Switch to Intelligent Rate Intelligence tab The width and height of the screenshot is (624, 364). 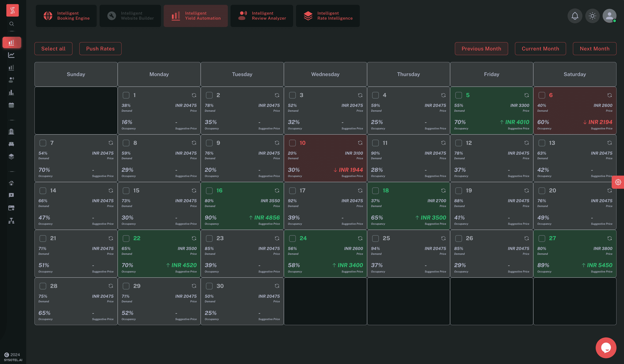pos(328,16)
